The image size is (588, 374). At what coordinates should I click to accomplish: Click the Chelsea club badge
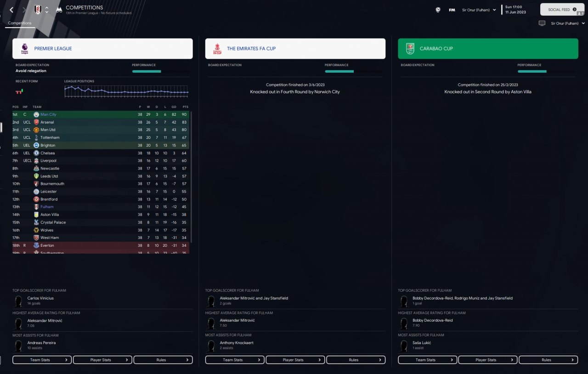pyautogui.click(x=36, y=153)
